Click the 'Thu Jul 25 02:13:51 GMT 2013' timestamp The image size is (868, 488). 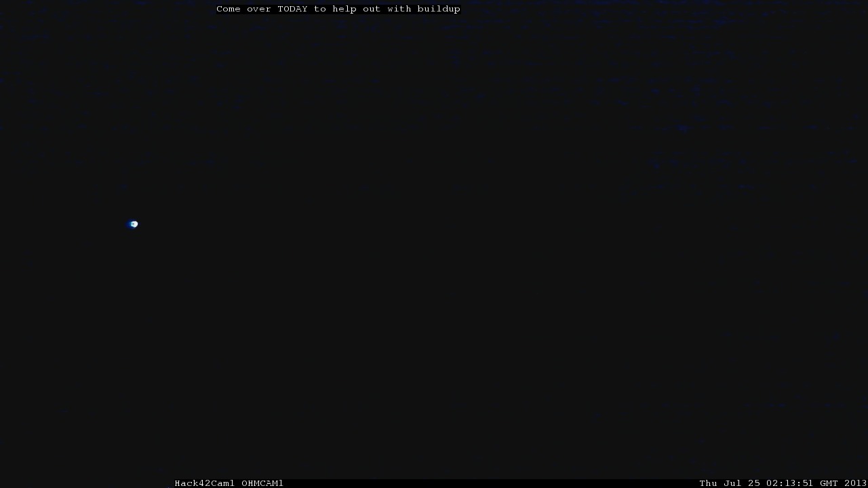tap(783, 483)
